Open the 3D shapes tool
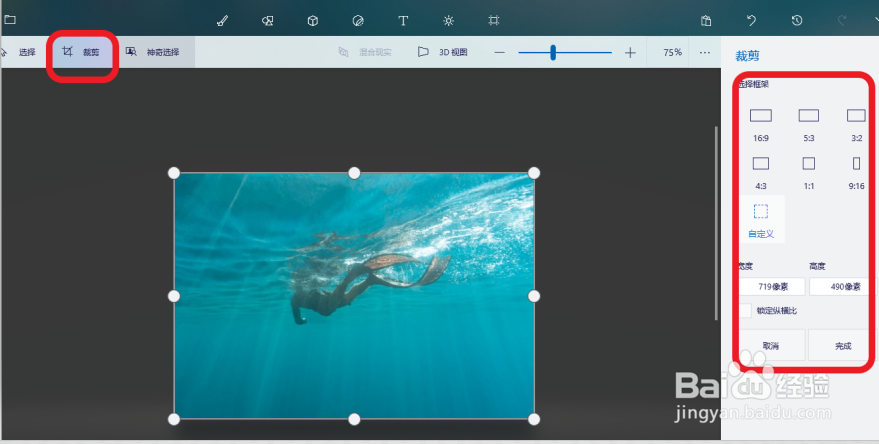 [313, 21]
